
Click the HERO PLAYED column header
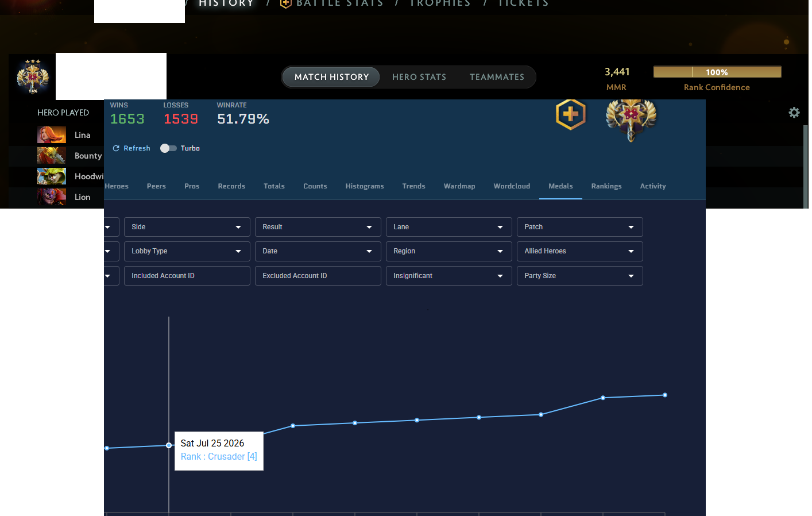pyautogui.click(x=63, y=113)
